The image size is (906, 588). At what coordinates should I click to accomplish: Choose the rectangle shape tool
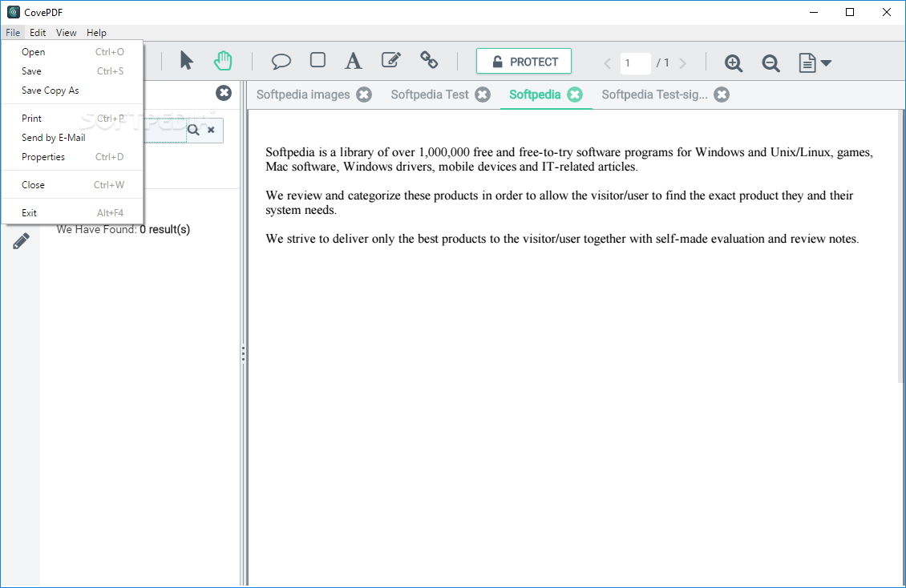(318, 60)
